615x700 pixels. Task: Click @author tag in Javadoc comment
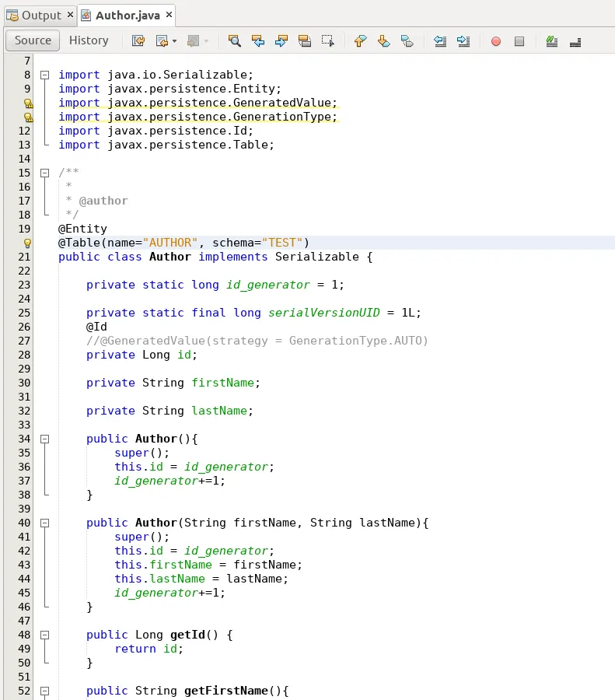tap(103, 201)
